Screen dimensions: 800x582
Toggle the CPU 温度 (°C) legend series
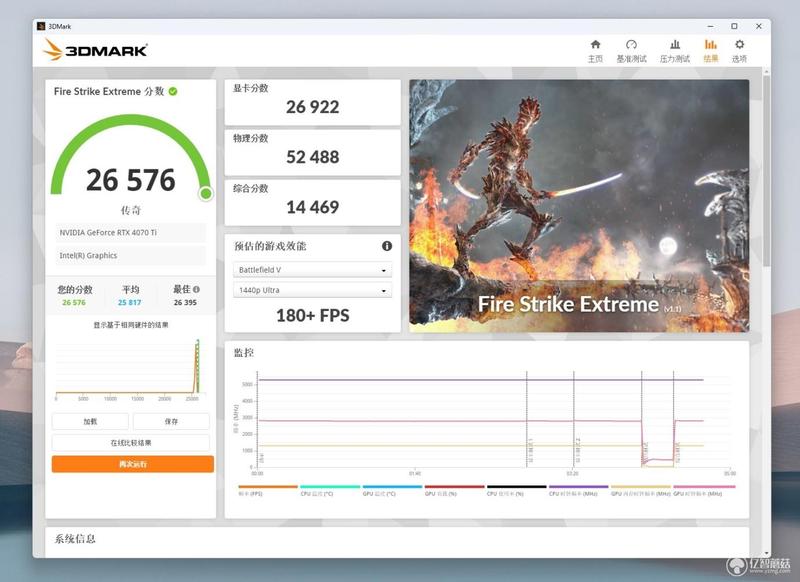pos(330,491)
